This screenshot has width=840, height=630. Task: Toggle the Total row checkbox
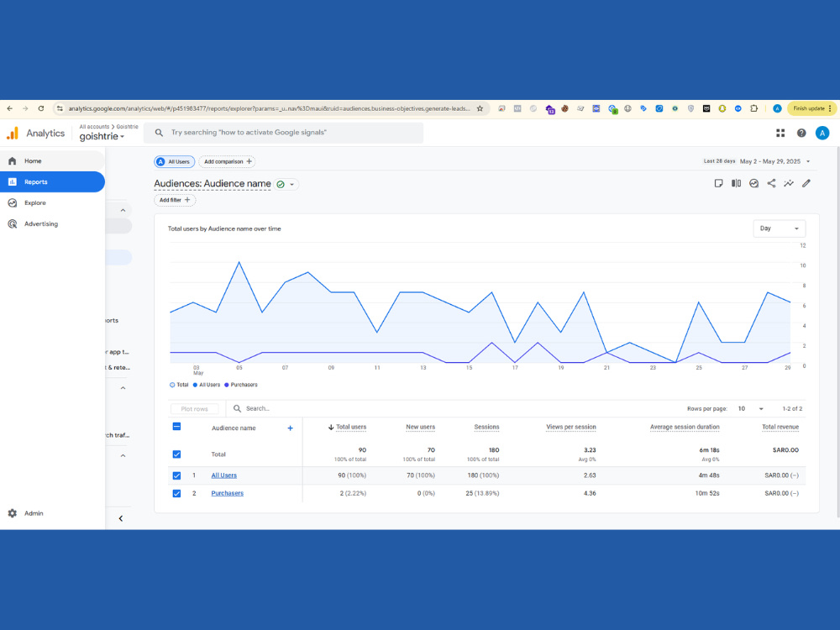[x=176, y=454]
